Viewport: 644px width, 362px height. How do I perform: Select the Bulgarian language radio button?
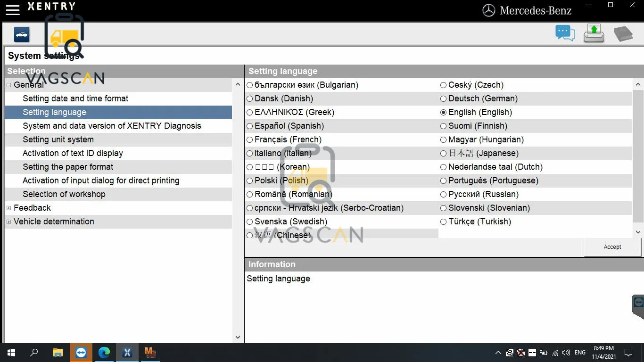[x=250, y=85]
